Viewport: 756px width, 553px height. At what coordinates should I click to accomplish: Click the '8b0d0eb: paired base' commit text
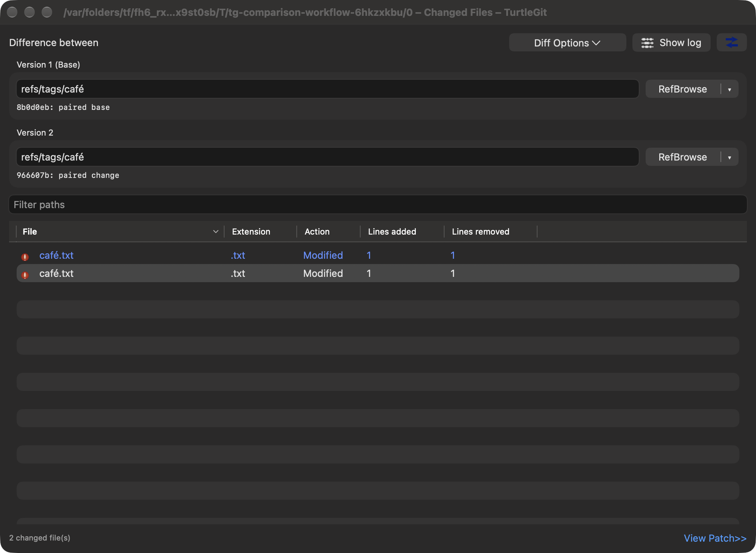63,107
